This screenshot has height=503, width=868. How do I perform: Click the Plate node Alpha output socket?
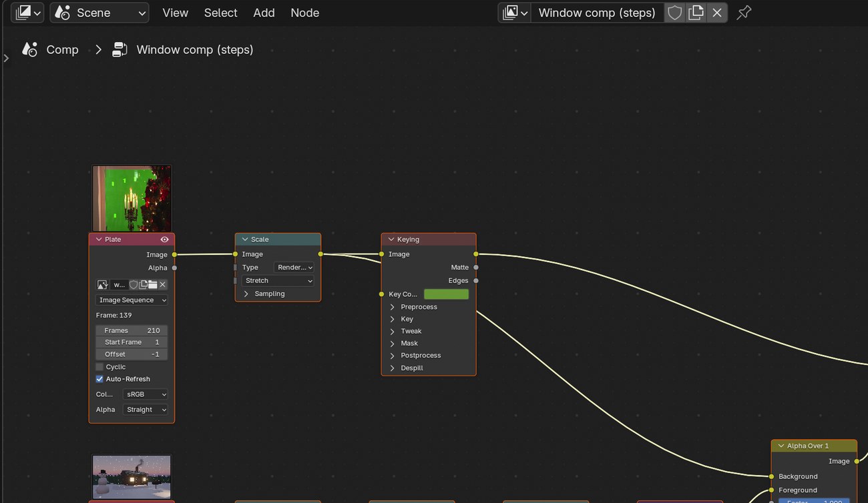[174, 268]
